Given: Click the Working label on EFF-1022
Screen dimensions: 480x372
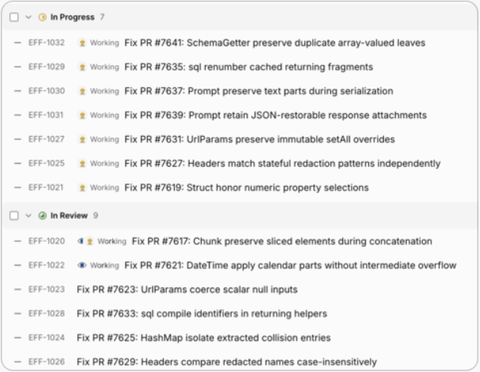Looking at the screenshot, I should pos(104,265).
